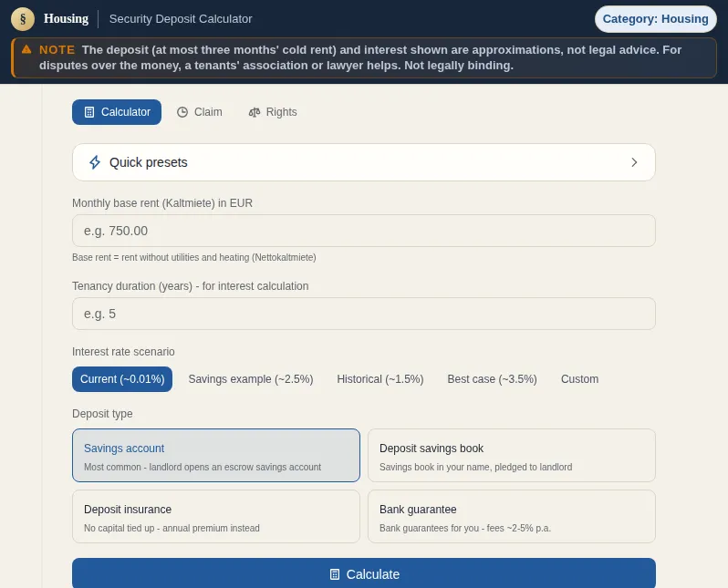
Task: Click the Housing brand title
Action: (x=66, y=18)
